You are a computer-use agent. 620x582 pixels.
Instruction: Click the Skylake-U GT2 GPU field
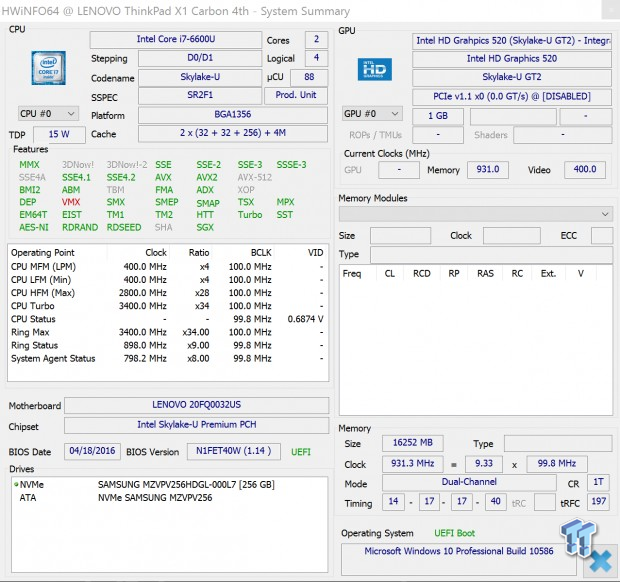point(512,77)
